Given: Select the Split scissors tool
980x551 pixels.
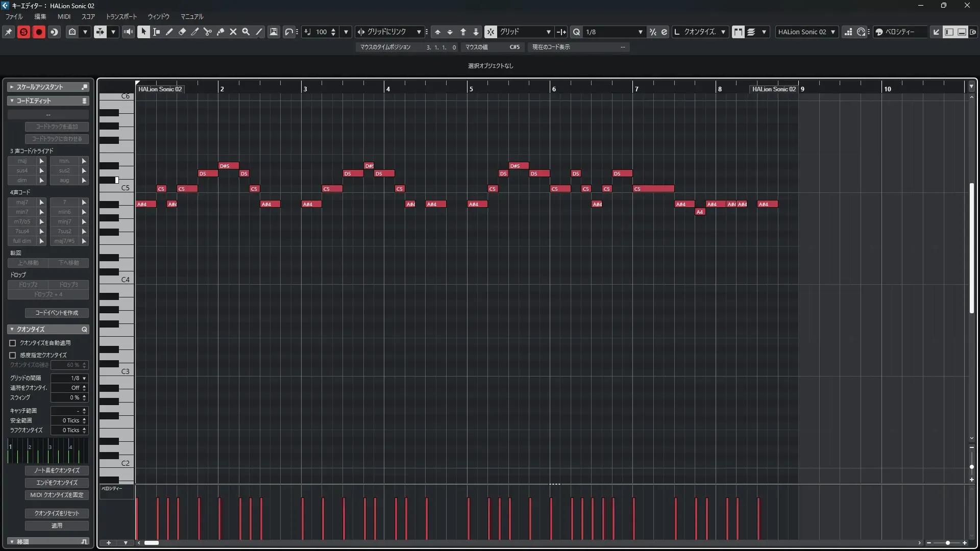Looking at the screenshot, I should tap(207, 32).
